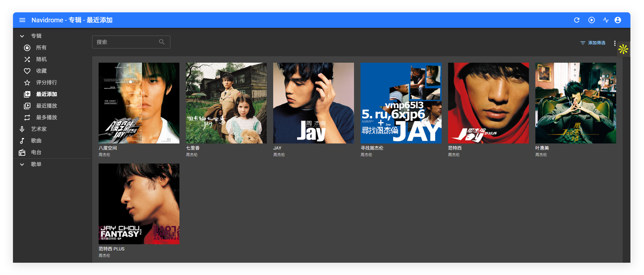Open the user account profile icon
The image size is (644, 275).
617,20
